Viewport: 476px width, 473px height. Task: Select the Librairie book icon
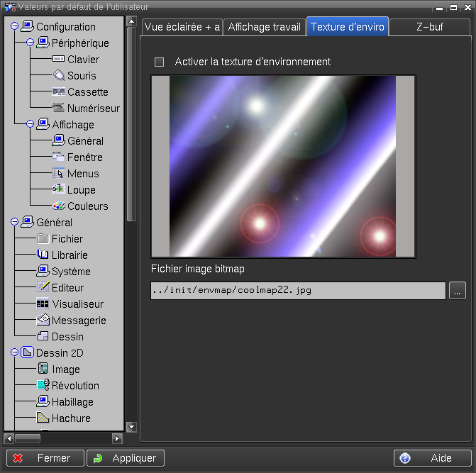[43, 255]
